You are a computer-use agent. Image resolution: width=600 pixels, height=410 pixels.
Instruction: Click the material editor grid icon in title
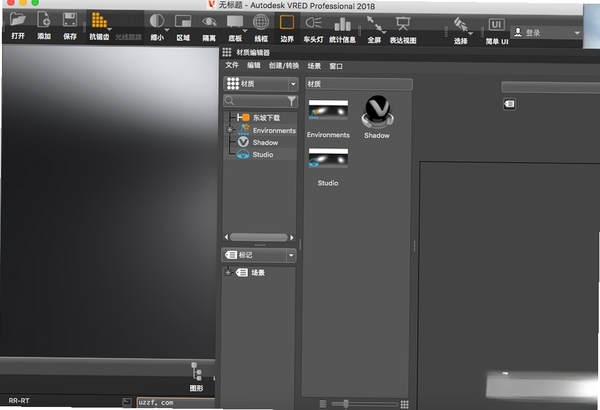point(227,52)
